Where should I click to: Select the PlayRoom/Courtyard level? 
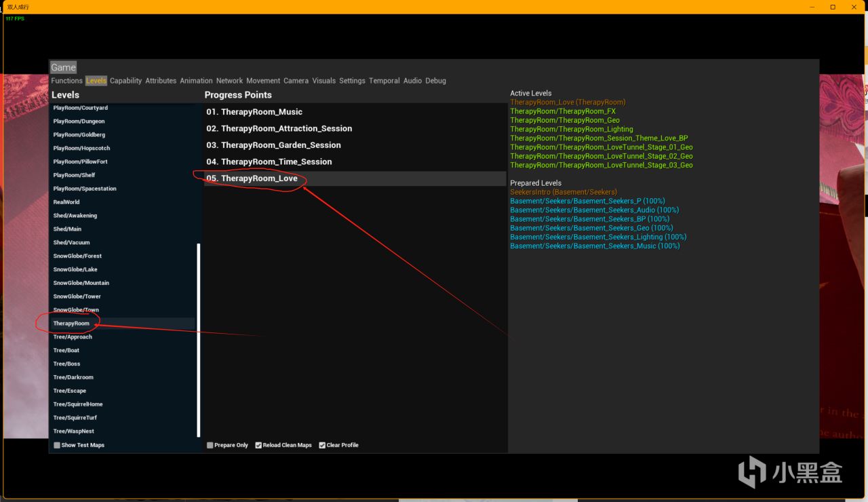pyautogui.click(x=123, y=108)
